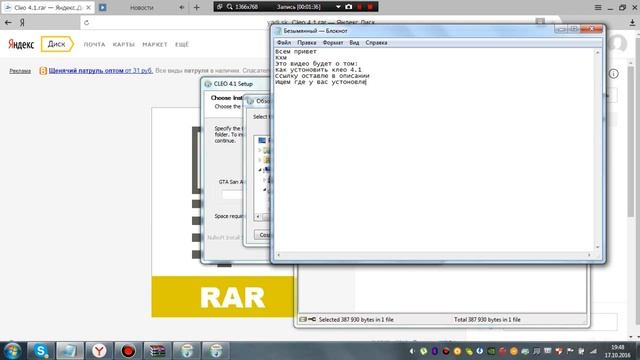Click the Реклама label link
640x360 pixels.
pos(20,71)
